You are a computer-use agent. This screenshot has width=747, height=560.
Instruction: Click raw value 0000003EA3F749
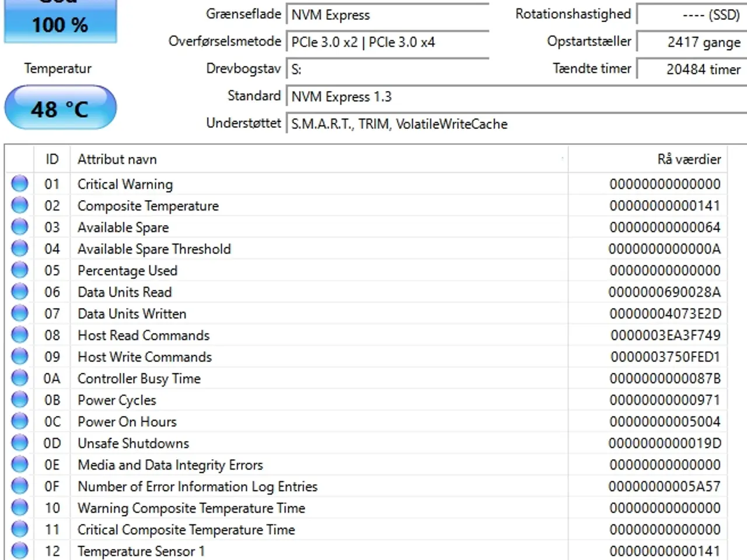[x=665, y=335]
